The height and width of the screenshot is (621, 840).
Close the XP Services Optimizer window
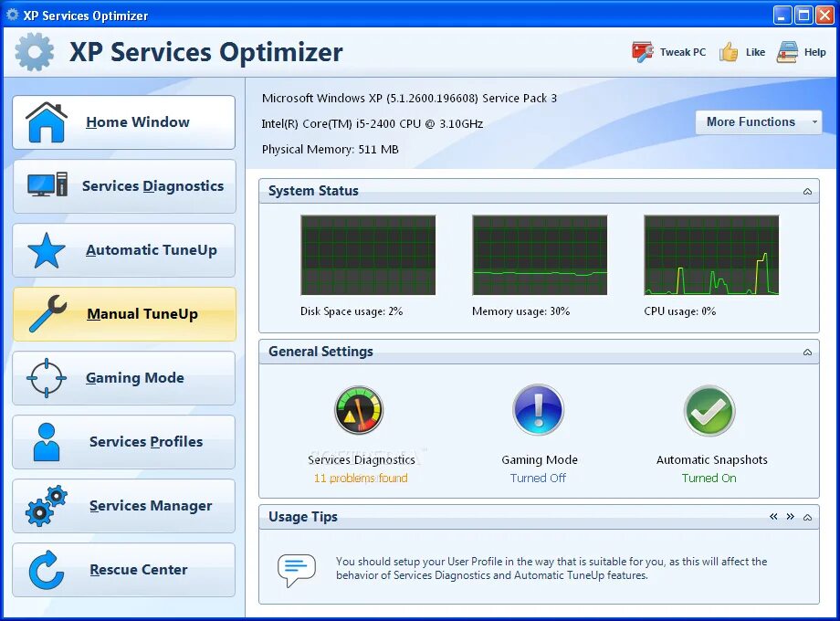click(824, 15)
